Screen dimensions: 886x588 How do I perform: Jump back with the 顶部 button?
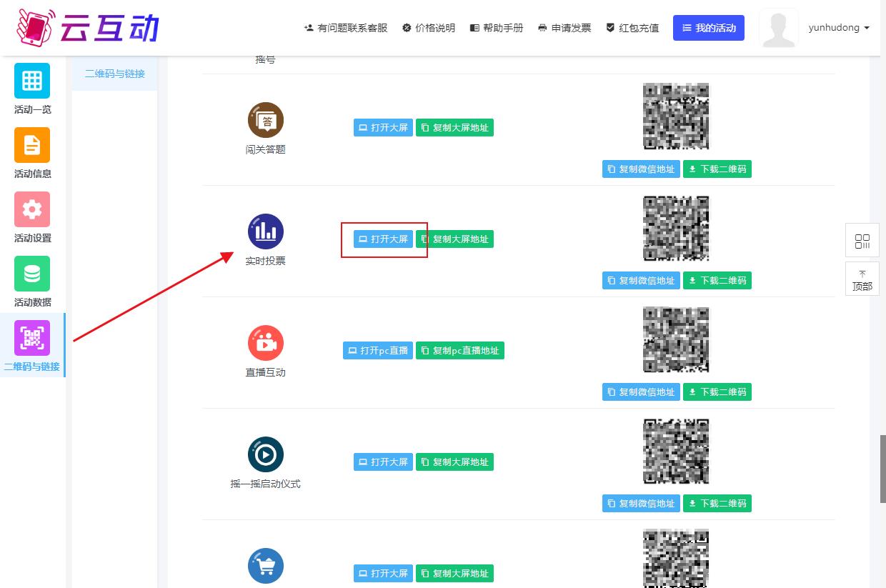(x=862, y=279)
